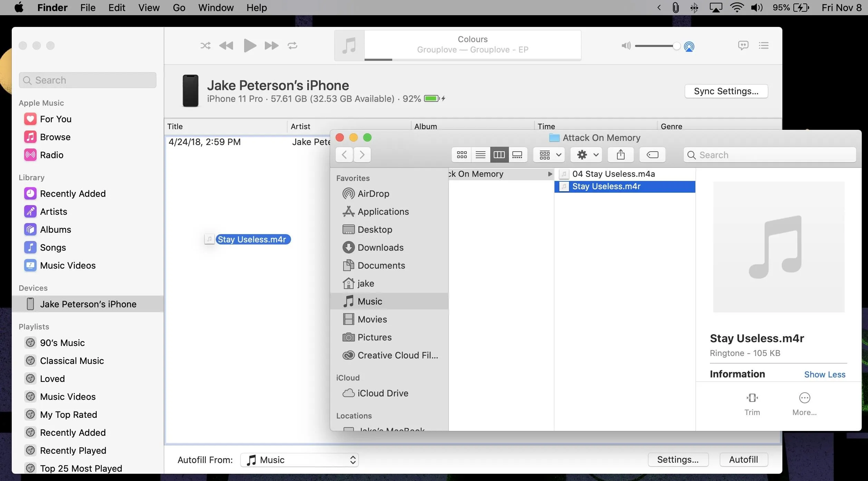
Task: Click the playback progress bar for Colours
Action: tap(473, 60)
